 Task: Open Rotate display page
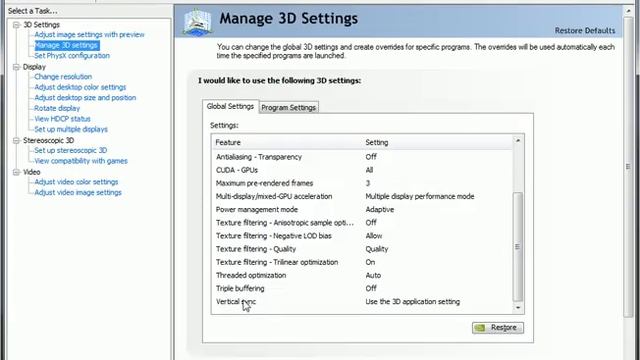[x=57, y=109]
